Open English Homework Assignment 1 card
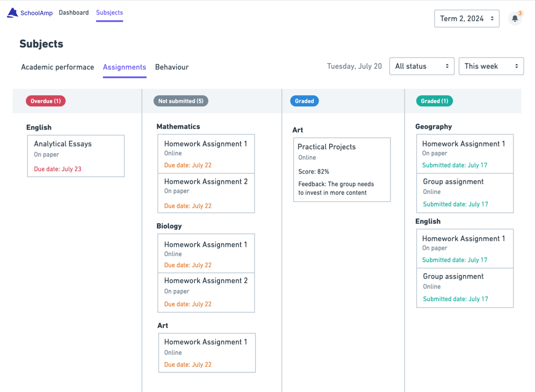Screen dimensions: 535x392 pyautogui.click(x=465, y=248)
